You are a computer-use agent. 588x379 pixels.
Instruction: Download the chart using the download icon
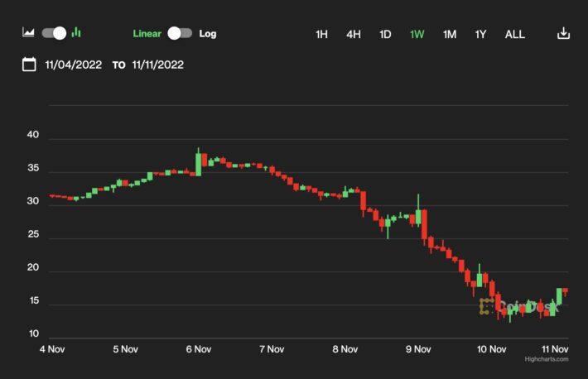[563, 34]
